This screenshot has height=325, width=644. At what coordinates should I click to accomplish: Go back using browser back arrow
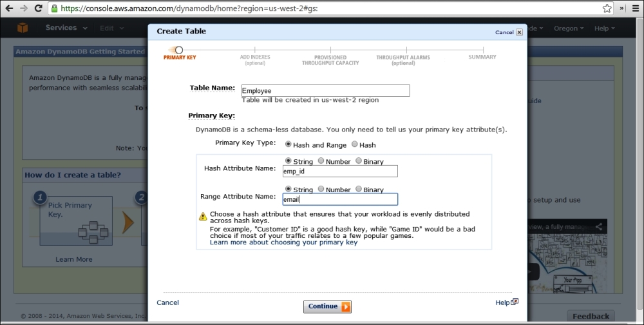pyautogui.click(x=8, y=8)
